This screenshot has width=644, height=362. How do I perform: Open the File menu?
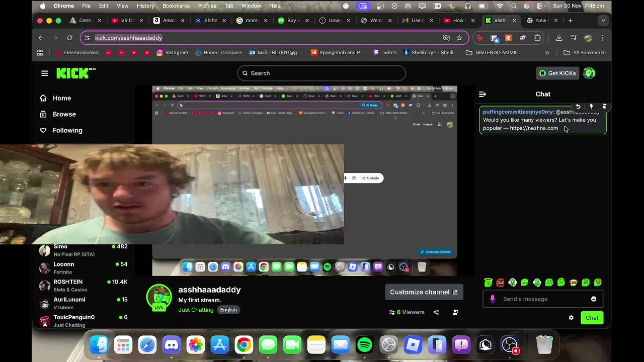(87, 6)
